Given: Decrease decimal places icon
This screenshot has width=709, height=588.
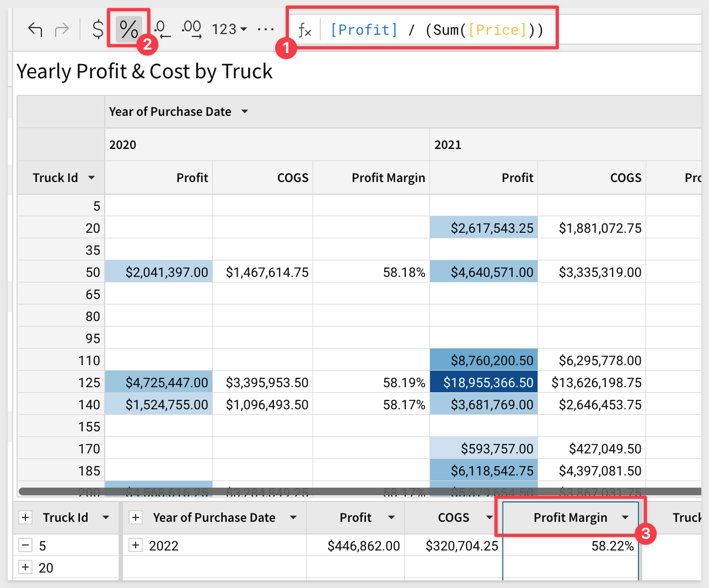Looking at the screenshot, I should click(x=162, y=29).
